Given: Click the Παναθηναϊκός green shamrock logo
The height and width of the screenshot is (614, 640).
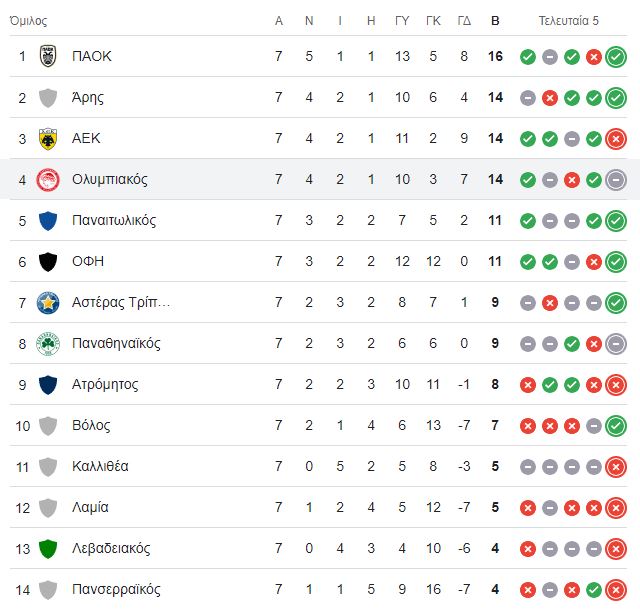Looking at the screenshot, I should tap(48, 344).
